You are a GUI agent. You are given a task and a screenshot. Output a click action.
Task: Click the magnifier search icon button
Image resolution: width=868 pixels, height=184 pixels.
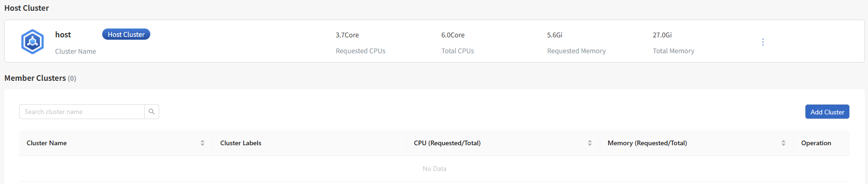click(152, 112)
